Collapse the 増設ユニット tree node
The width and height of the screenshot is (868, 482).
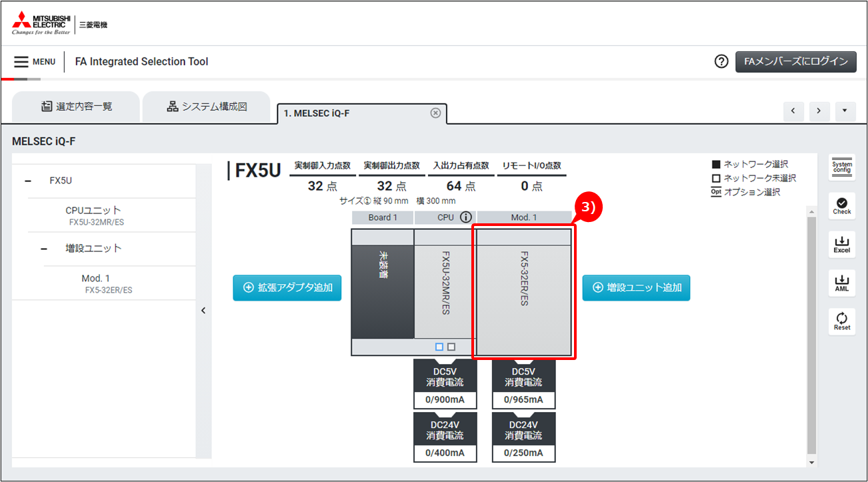pyautogui.click(x=44, y=248)
